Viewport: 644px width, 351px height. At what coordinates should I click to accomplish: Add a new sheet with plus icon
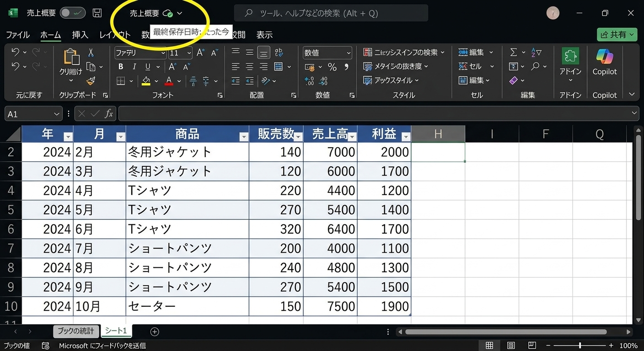click(155, 331)
